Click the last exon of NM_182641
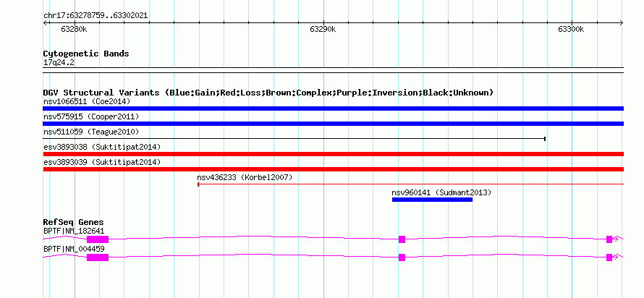644x298 pixels. [609, 239]
